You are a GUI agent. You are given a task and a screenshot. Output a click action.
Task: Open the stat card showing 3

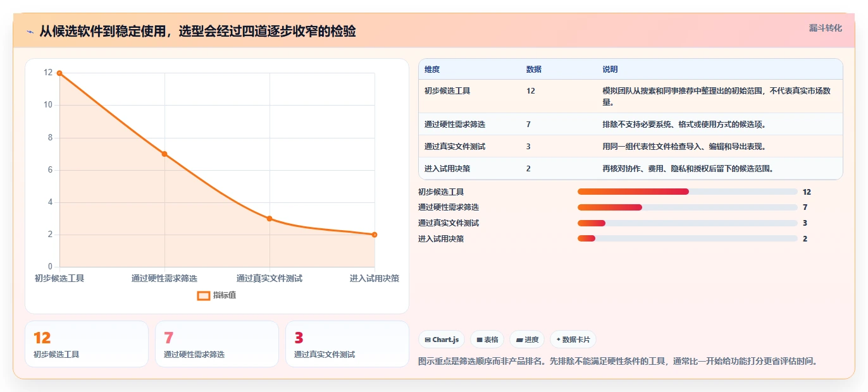point(347,344)
